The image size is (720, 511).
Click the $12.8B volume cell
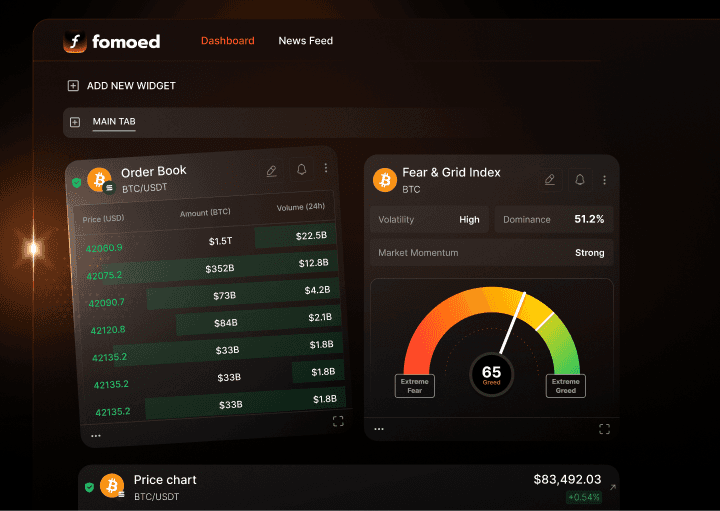(314, 263)
